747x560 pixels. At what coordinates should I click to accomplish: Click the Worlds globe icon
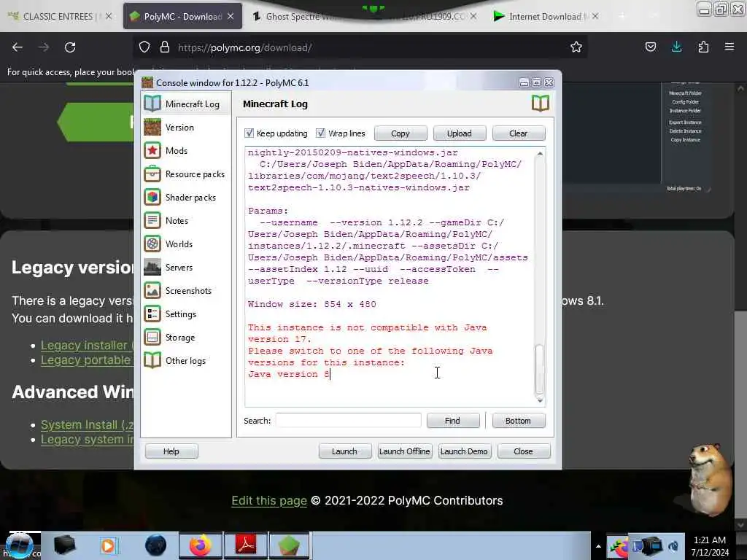pos(152,244)
